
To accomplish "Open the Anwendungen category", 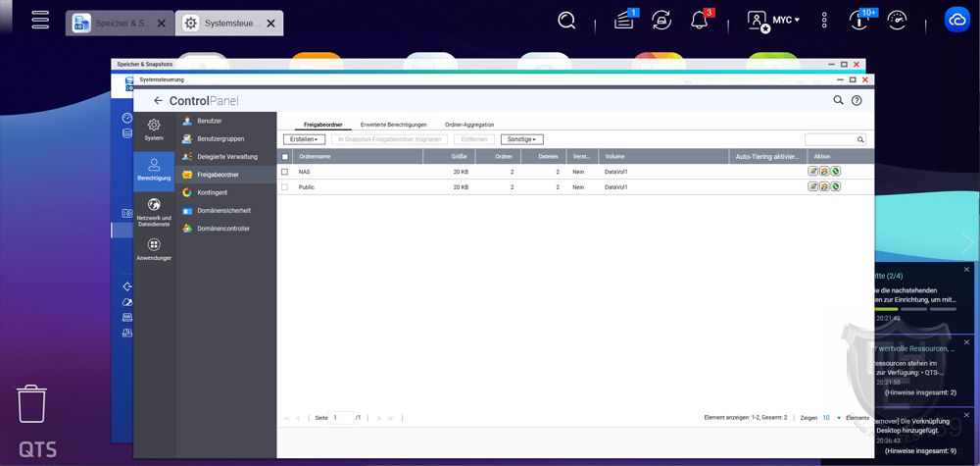I will click(x=154, y=249).
